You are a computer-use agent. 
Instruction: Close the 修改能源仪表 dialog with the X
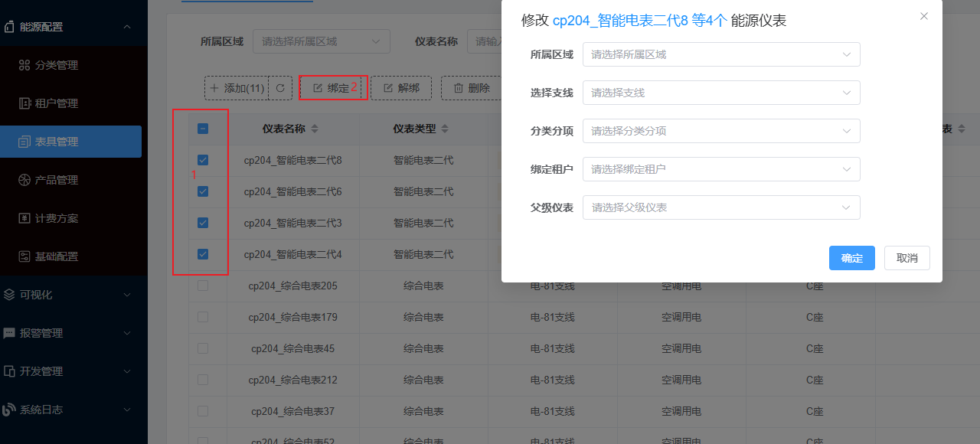(924, 16)
